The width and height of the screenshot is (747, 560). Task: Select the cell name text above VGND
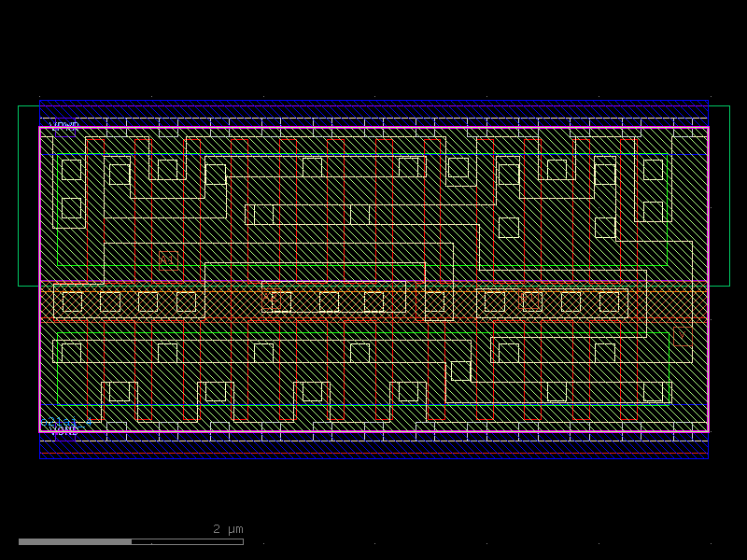[x=65, y=422]
